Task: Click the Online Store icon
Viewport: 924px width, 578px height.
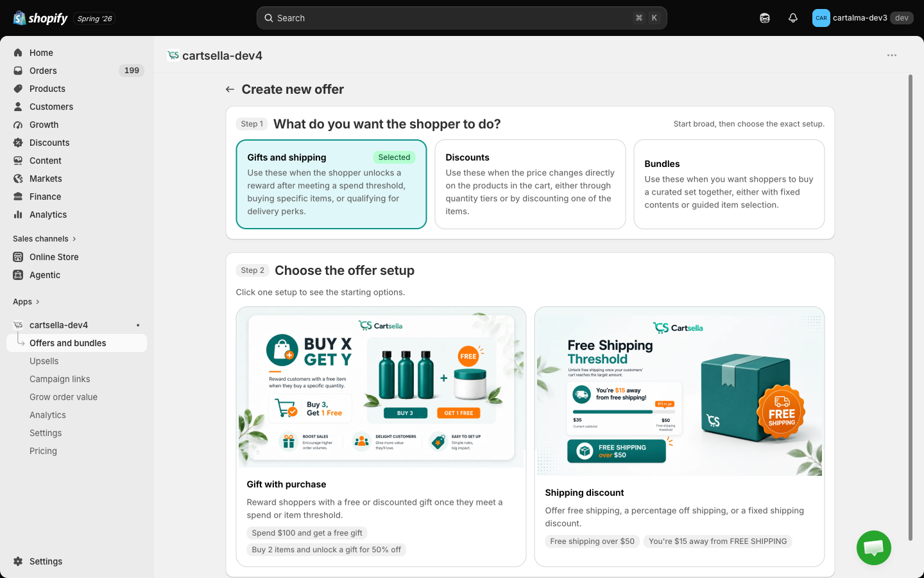Action: pos(18,257)
